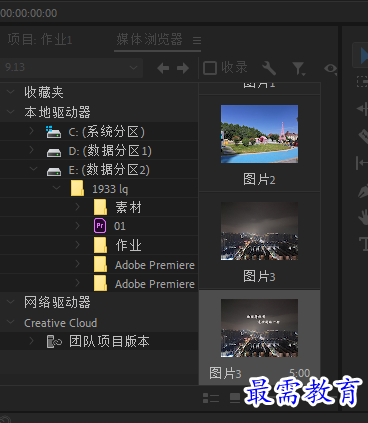The height and width of the screenshot is (423, 368).
Task: Switch to thumbnail view icon
Action: (x=235, y=398)
